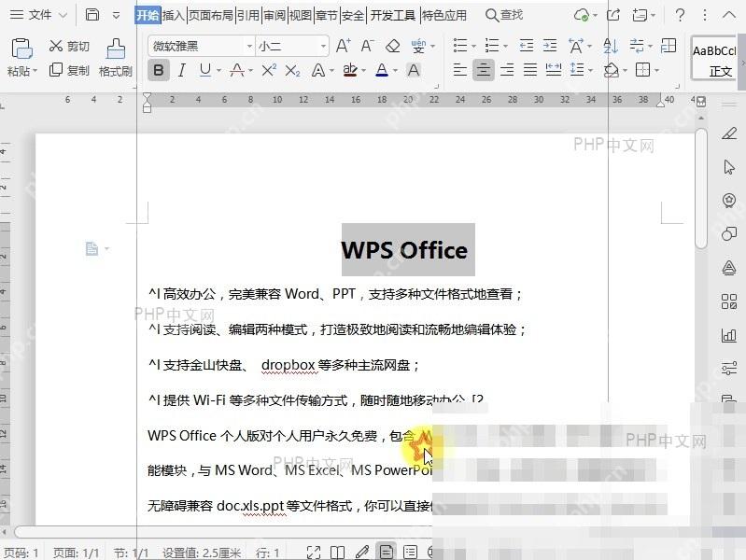Toggle center alignment
Image resolution: width=746 pixels, height=560 pixels.
tap(484, 70)
